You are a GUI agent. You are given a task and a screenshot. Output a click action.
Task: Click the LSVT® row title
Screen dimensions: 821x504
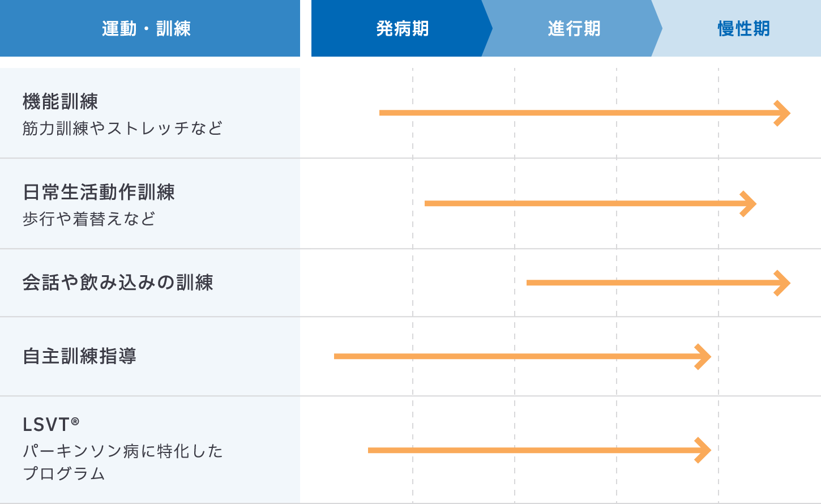51,424
